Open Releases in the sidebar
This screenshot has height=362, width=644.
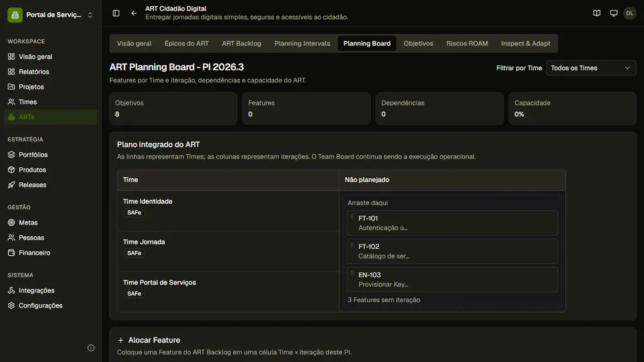click(51, 185)
